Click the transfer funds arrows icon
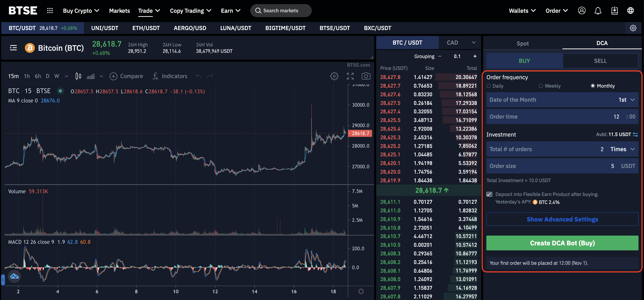The width and height of the screenshot is (644, 300). (x=635, y=134)
